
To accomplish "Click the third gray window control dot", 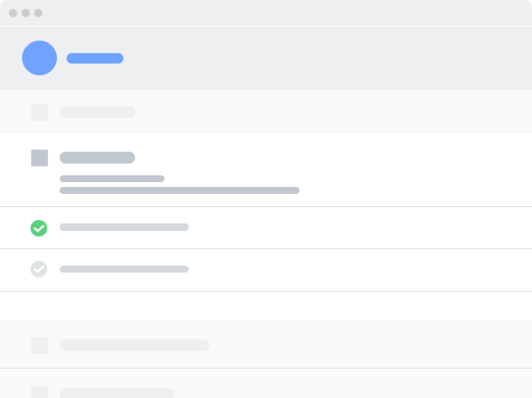I will (38, 13).
